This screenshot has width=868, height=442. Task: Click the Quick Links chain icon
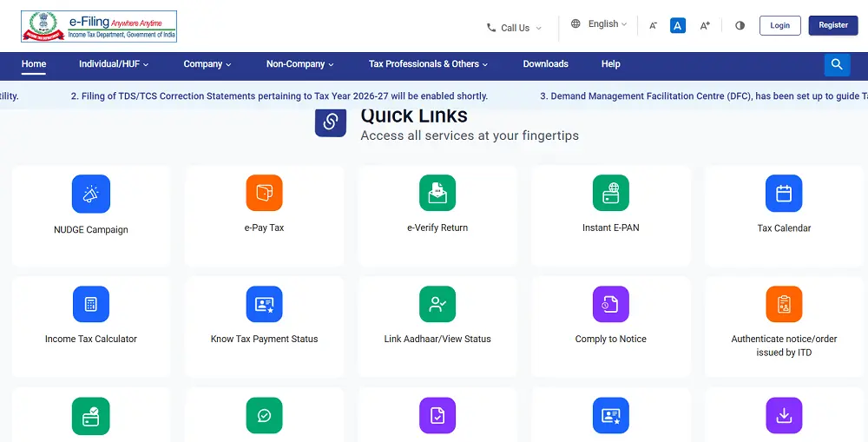[x=331, y=122]
